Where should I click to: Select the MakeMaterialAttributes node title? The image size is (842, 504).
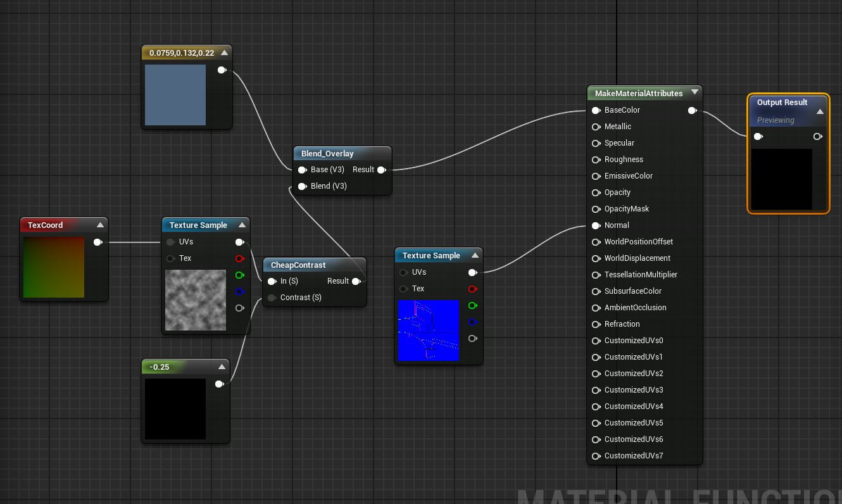coord(639,93)
